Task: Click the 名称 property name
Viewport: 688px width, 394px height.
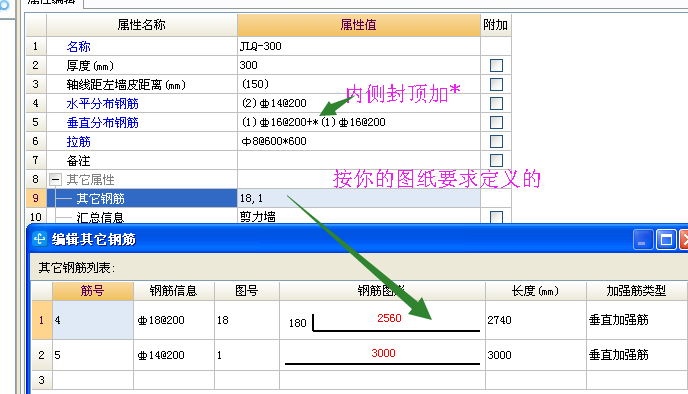Action: coord(79,47)
